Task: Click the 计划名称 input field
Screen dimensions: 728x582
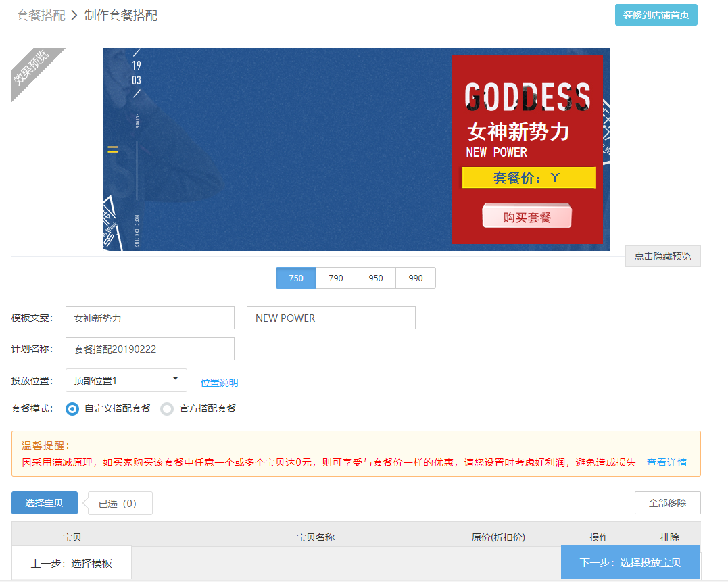Action: pos(149,349)
